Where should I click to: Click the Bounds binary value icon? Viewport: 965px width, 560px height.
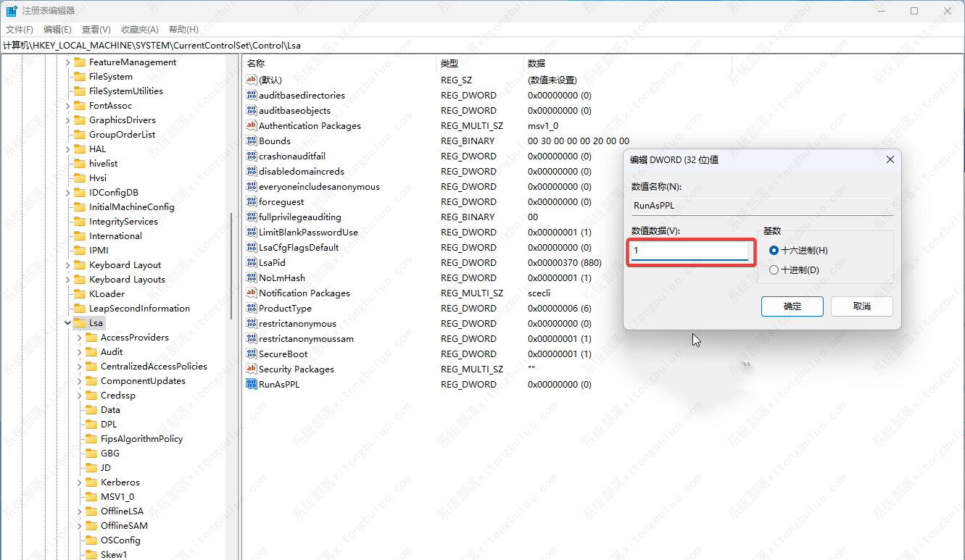[x=252, y=141]
